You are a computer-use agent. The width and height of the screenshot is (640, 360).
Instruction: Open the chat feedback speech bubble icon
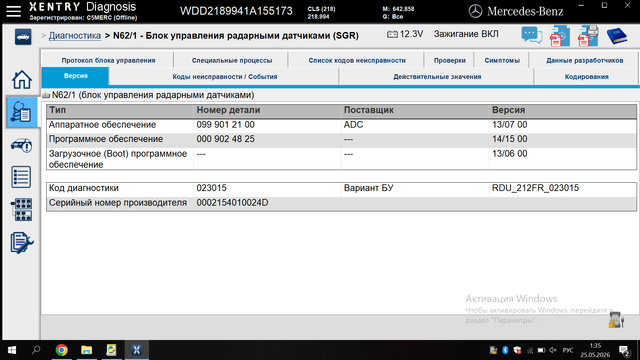[532, 36]
